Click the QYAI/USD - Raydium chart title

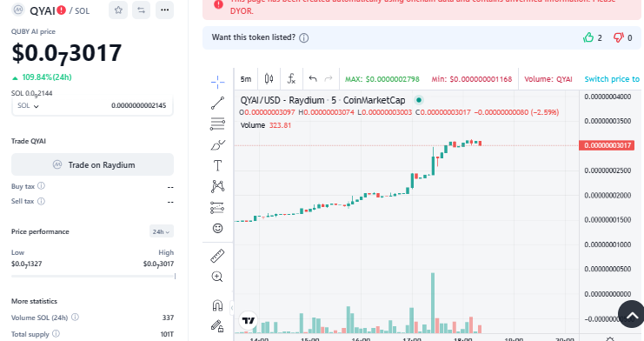(322, 100)
